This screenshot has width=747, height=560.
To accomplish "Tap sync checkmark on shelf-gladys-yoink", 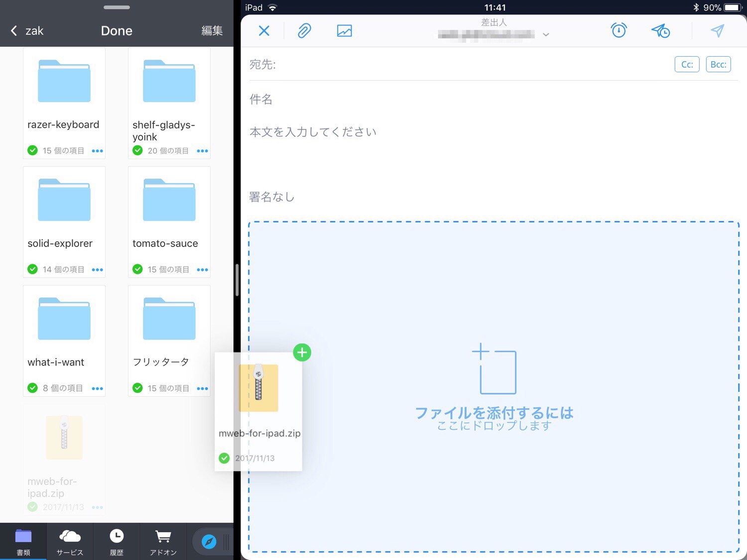I will click(137, 150).
